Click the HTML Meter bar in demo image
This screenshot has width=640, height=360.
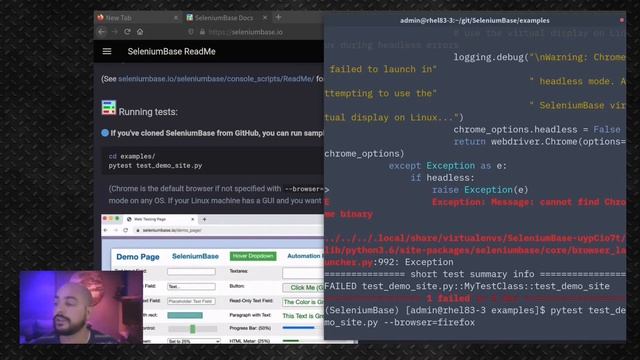point(303,340)
